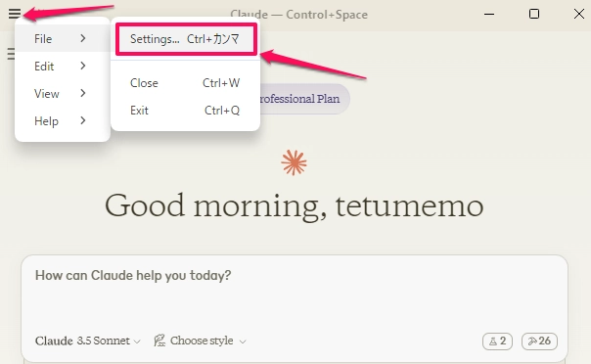Expand the File submenu arrow
Viewport: 591px width, 364px height.
tap(83, 38)
